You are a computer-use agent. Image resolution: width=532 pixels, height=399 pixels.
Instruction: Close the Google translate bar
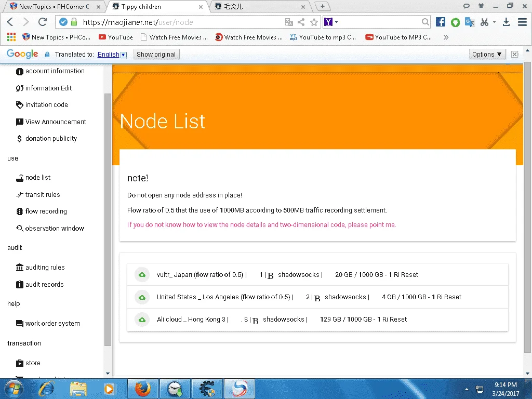515,54
